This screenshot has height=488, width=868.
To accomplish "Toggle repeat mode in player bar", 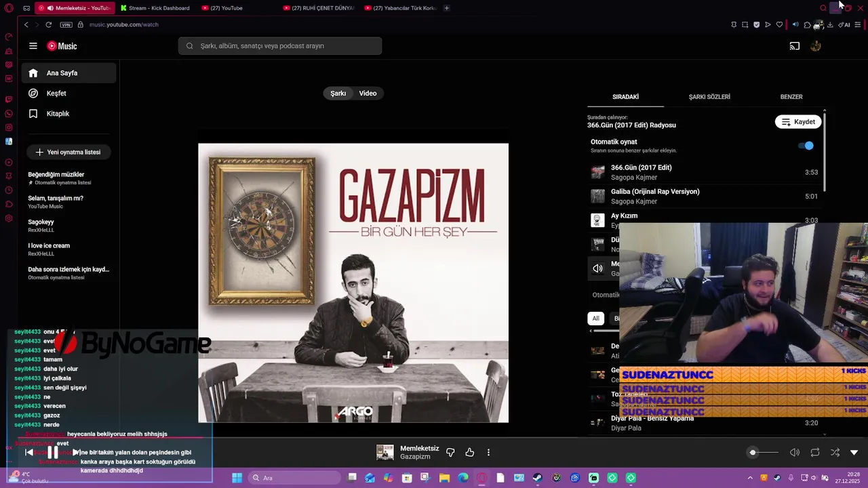I will click(815, 452).
